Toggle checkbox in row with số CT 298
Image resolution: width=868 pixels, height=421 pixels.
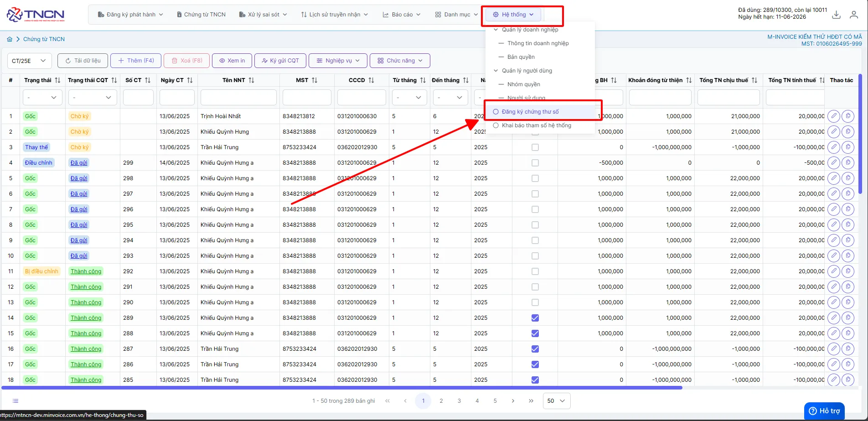coord(535,178)
